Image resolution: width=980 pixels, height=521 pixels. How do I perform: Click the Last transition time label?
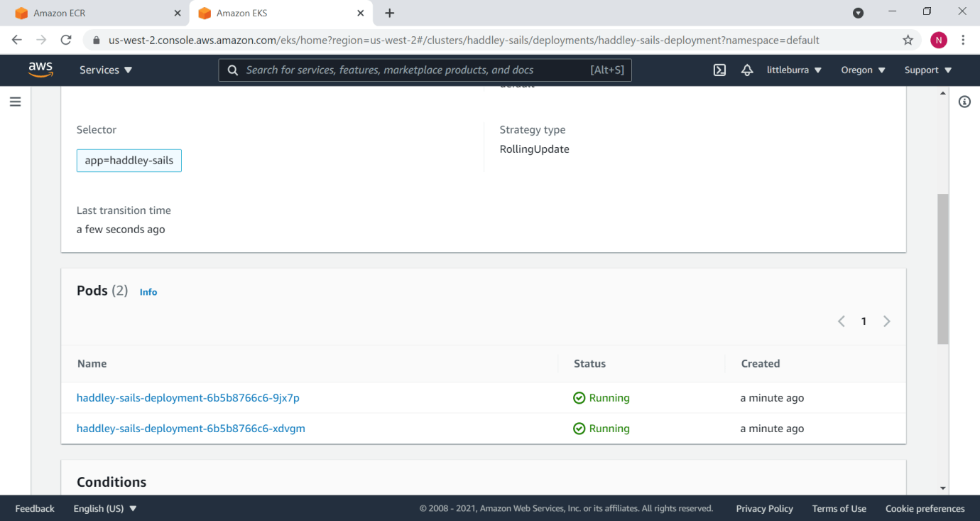pos(124,210)
